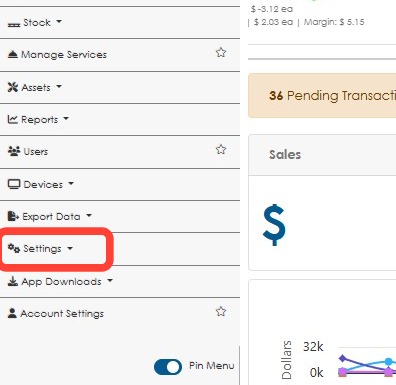Click the Sales panel header
This screenshot has height=385, width=396.
click(x=322, y=155)
